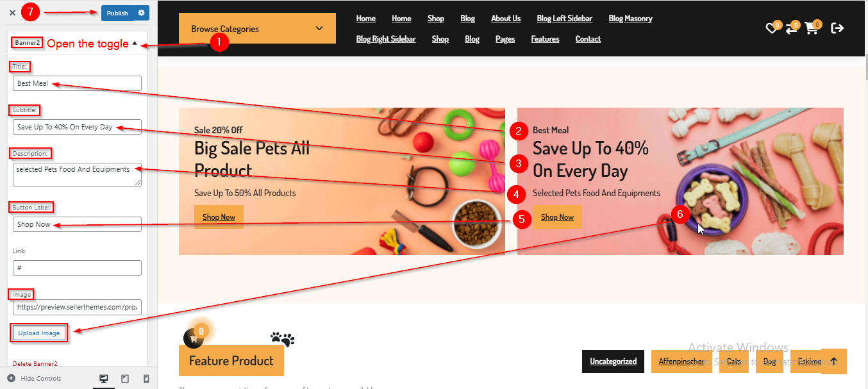Open the wishlist heart icon
Viewport: 868px width, 389px height.
[772, 28]
